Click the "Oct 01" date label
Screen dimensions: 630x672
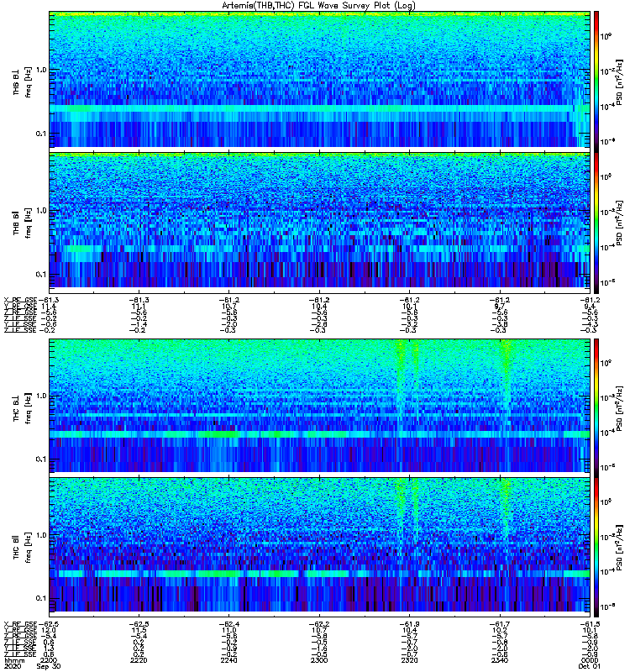click(590, 666)
